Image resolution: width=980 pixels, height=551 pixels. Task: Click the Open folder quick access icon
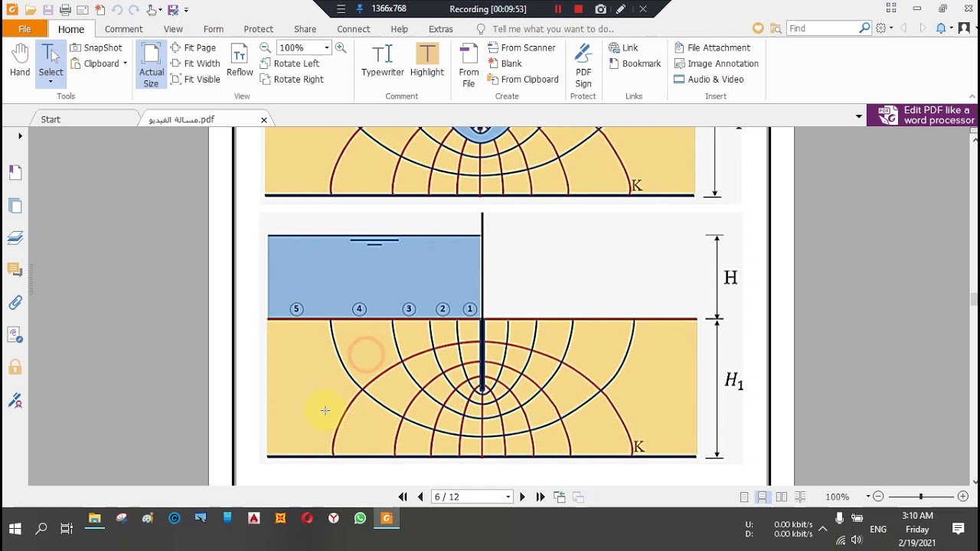click(30, 10)
